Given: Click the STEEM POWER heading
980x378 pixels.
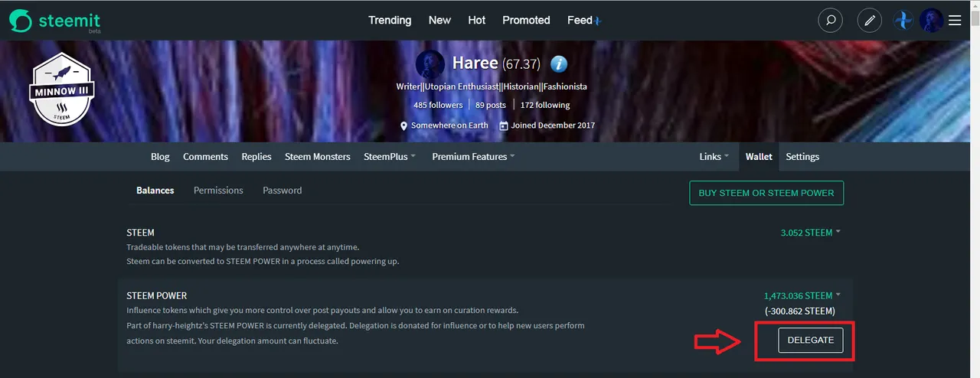Looking at the screenshot, I should [157, 296].
